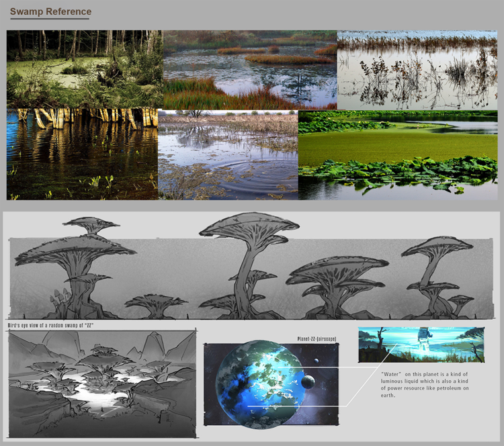Click the dark blue water photo with golden reflections
Screen dimensions: 504x446
tap(82, 154)
